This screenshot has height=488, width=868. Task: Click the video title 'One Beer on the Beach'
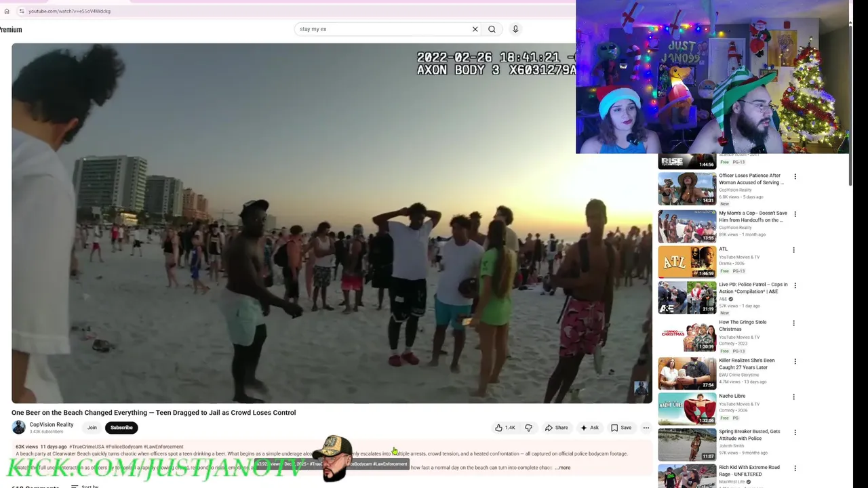pos(153,412)
